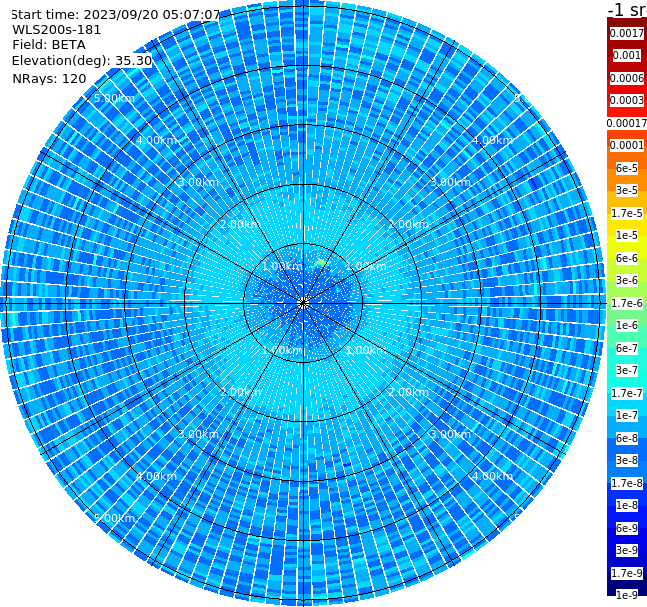The height and width of the screenshot is (607, 647).
Task: Click the center origin of the polar scan
Action: point(303,303)
